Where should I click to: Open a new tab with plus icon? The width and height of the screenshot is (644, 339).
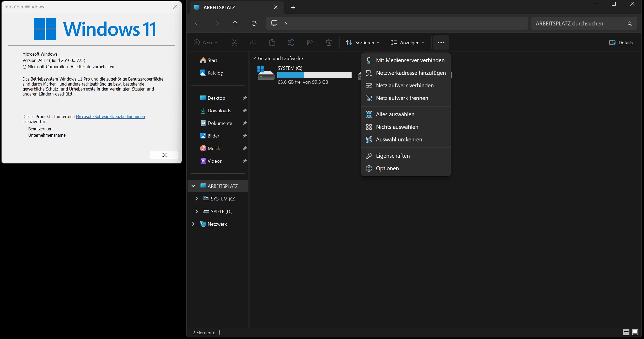point(293,7)
